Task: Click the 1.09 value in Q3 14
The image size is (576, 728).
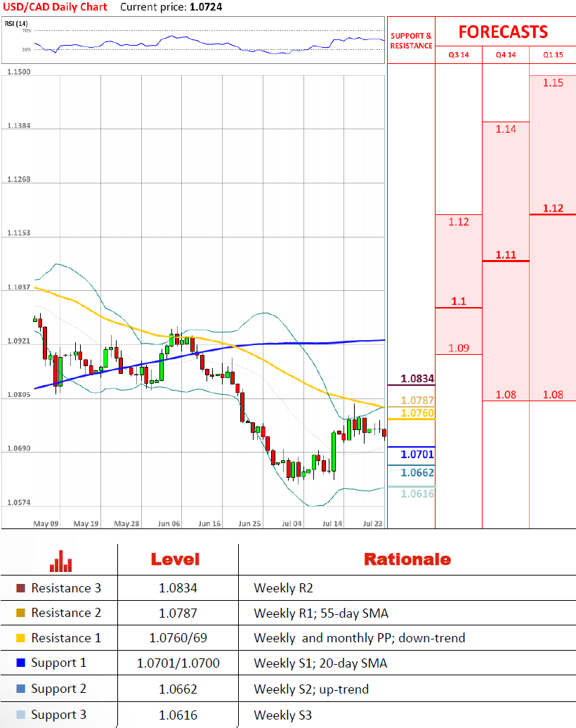Action: pos(459,349)
